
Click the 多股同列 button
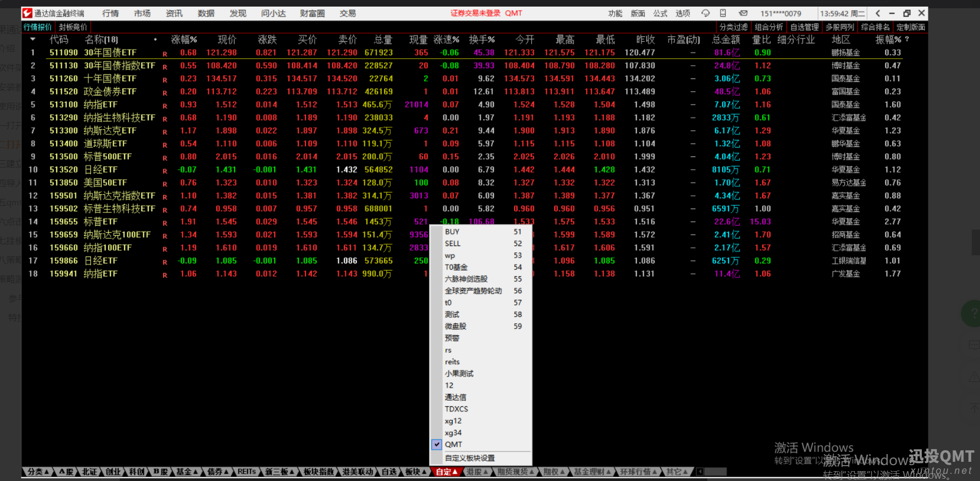[x=840, y=27]
